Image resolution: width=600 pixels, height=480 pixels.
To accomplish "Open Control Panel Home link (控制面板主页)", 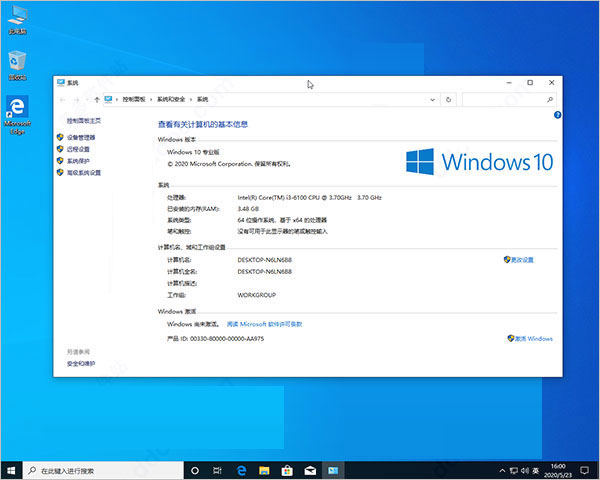I will pyautogui.click(x=84, y=121).
